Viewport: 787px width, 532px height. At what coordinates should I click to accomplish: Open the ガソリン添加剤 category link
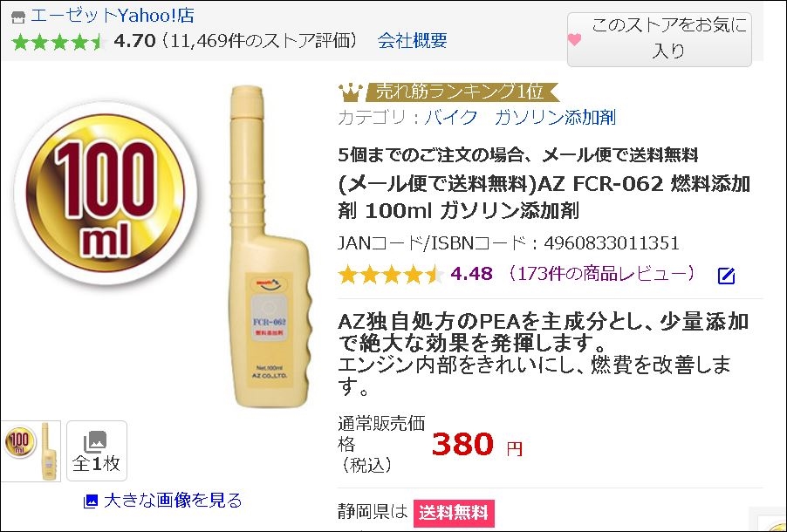(x=555, y=118)
